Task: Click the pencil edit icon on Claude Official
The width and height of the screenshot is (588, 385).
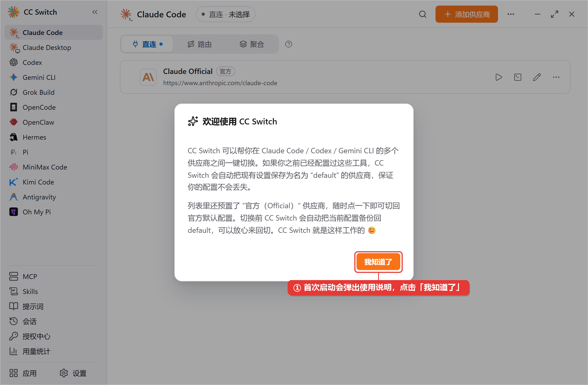Action: point(537,77)
